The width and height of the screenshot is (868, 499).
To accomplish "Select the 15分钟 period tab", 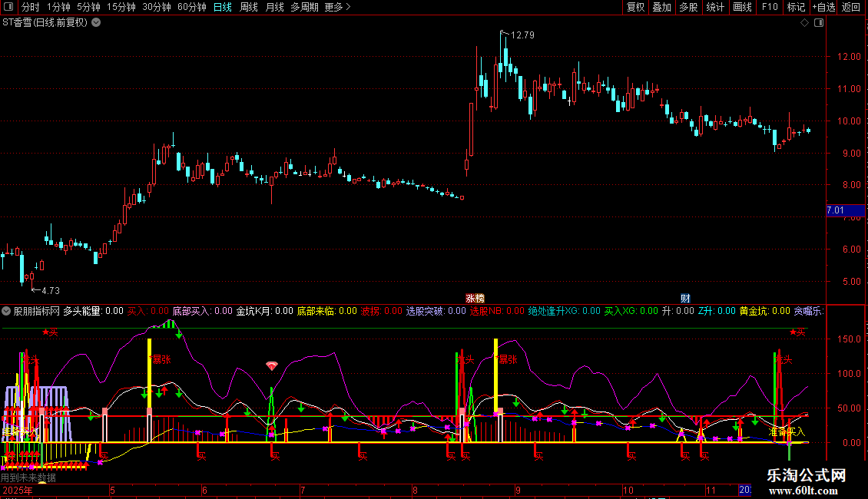I will 121,8.
